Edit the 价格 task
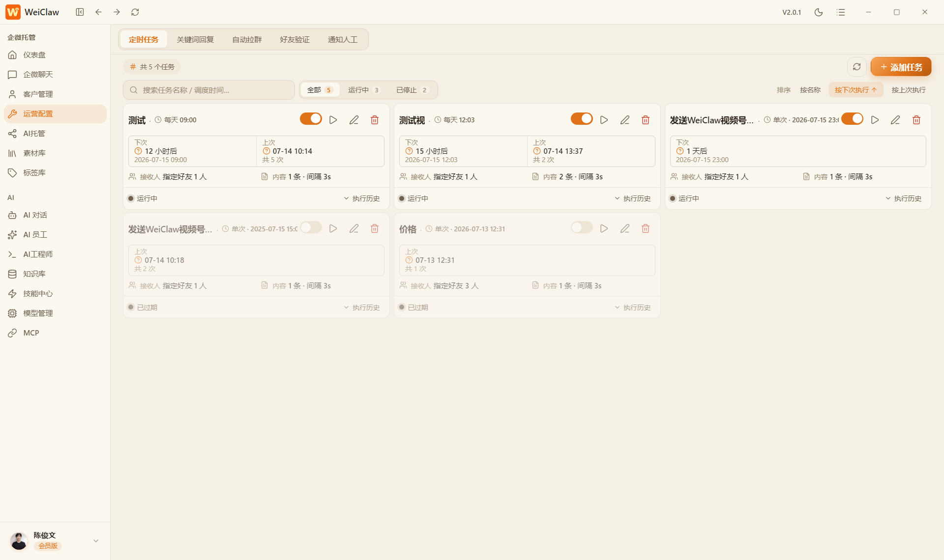This screenshot has height=560, width=944. [x=625, y=228]
